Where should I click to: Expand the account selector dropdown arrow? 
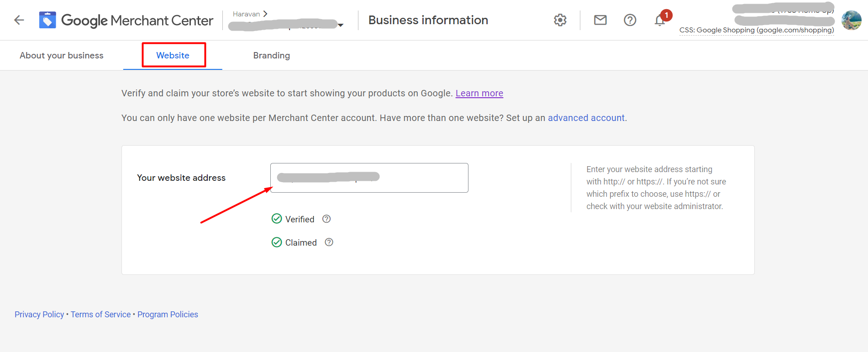[x=341, y=25]
